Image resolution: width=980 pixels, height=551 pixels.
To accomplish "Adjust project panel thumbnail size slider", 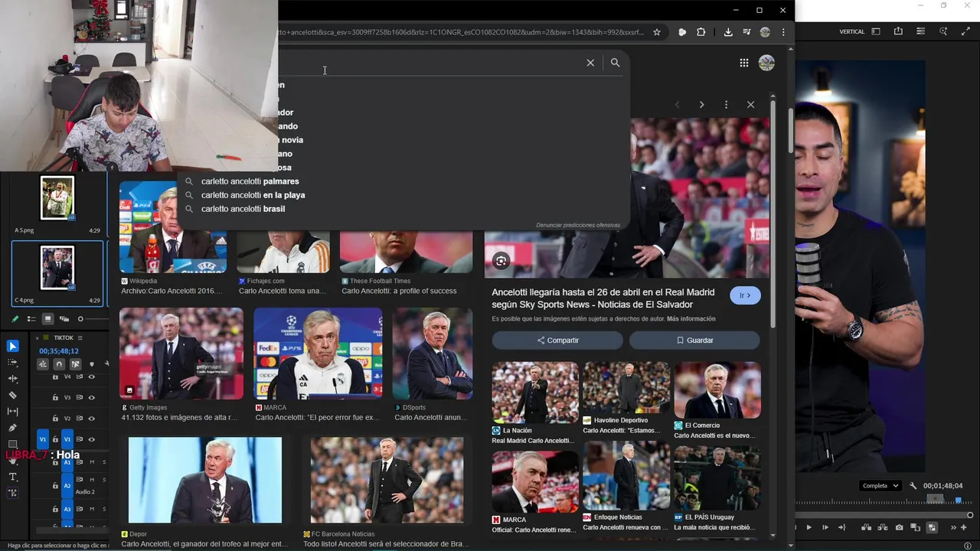I will [80, 319].
